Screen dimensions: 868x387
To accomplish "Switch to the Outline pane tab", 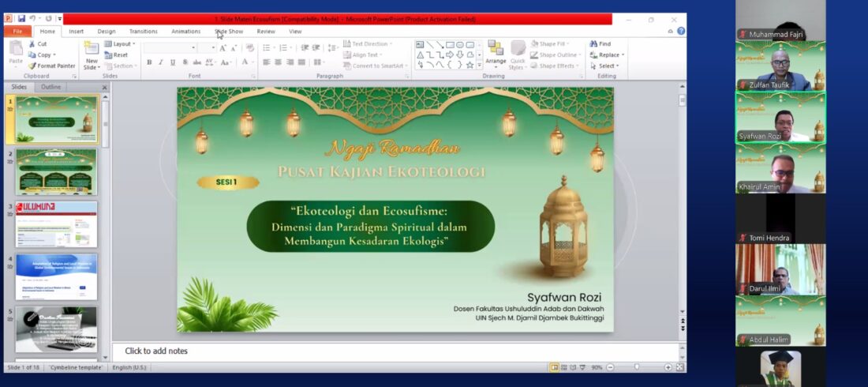I will coord(51,87).
